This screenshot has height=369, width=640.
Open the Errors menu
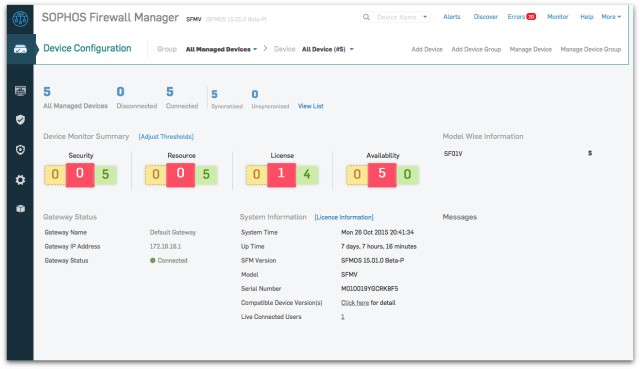(516, 17)
